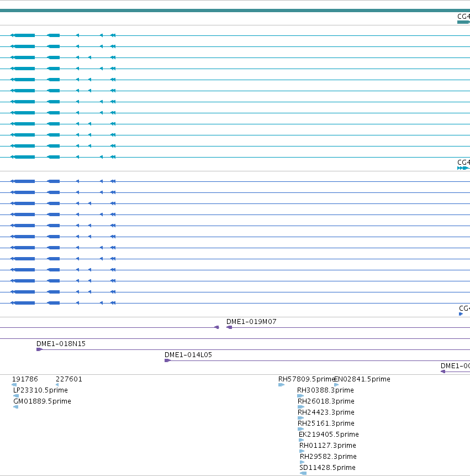The height and width of the screenshot is (476, 470).
Task: Click the 227601 feature label
Action: pyautogui.click(x=69, y=379)
